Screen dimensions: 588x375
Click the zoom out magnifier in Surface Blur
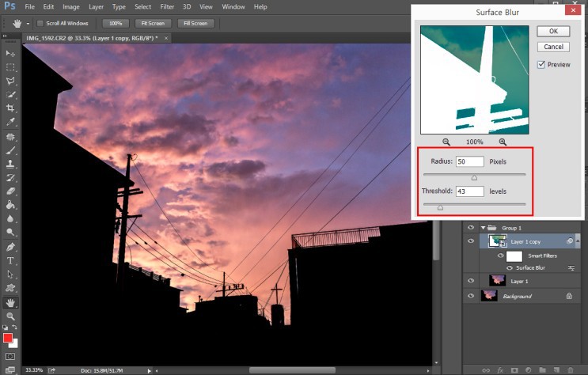coord(446,142)
